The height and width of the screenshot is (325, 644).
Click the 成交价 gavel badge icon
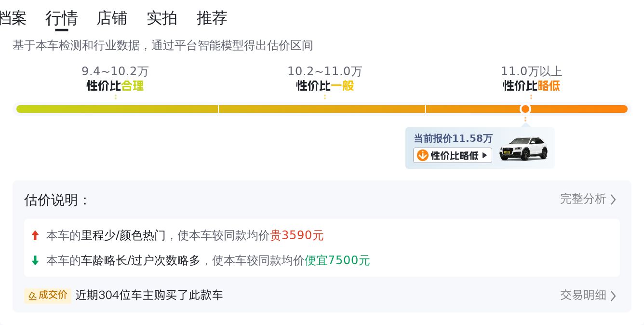tap(33, 296)
